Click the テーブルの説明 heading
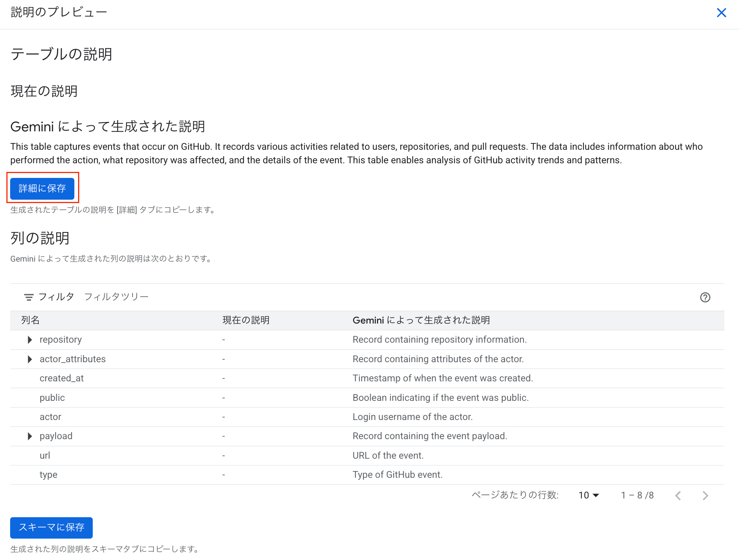 (x=62, y=54)
